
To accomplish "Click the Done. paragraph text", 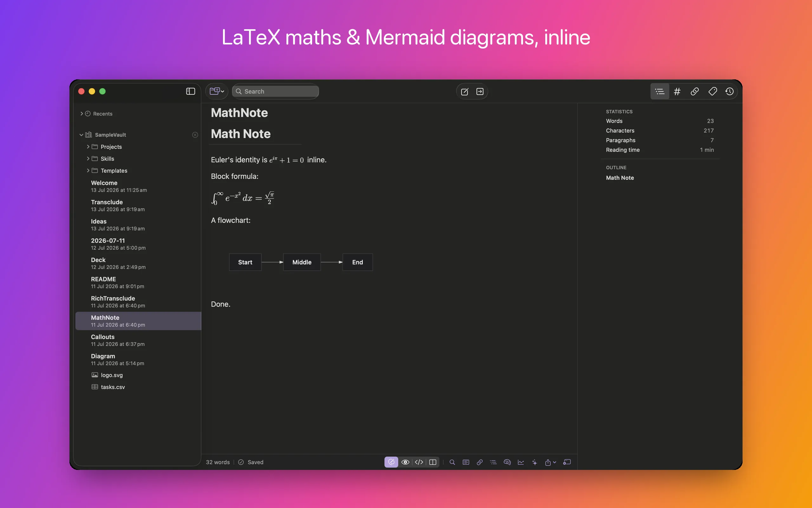I will 220,304.
